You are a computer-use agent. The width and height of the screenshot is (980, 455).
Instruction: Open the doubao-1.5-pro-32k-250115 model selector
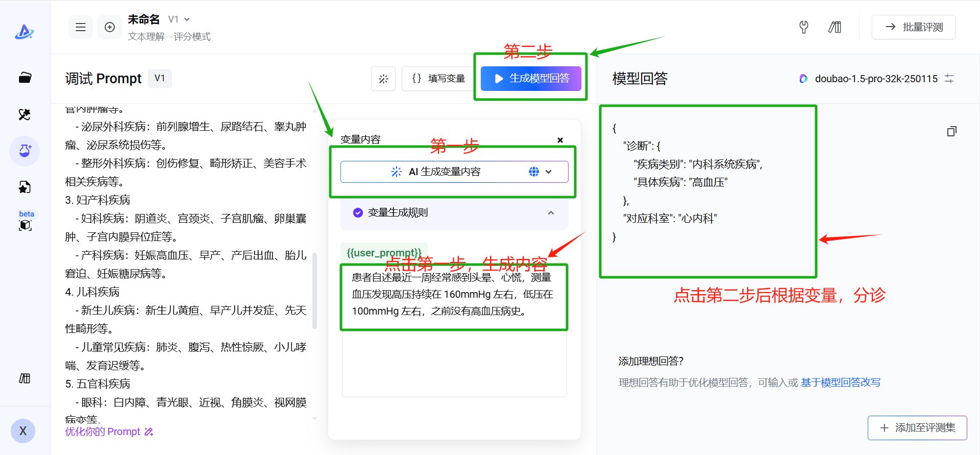pyautogui.click(x=868, y=79)
